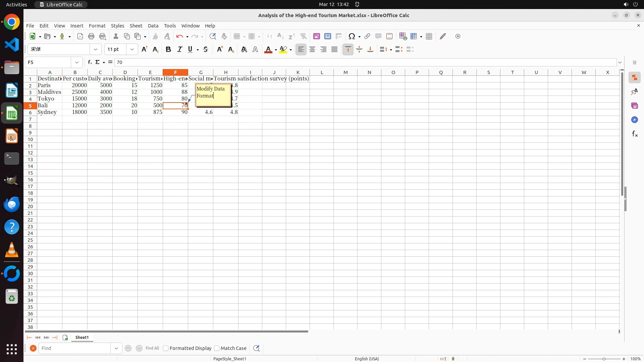The image size is (644, 362).
Task: Click the Insert Chart icon
Action: [x=328, y=36]
